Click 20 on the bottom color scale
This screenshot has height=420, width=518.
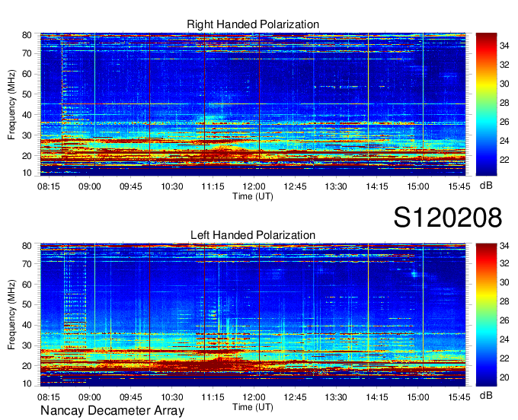click(x=504, y=377)
